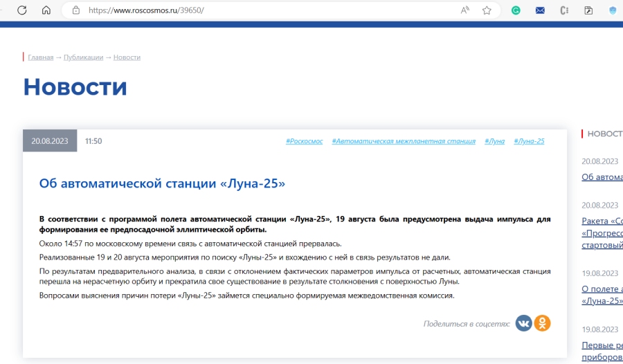View site information lock icon
The image size is (623, 364).
click(x=76, y=10)
